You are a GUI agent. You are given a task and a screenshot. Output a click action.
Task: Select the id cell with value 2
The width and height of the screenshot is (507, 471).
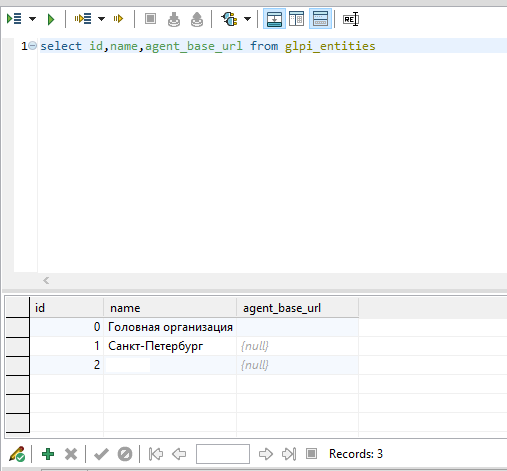click(66, 365)
